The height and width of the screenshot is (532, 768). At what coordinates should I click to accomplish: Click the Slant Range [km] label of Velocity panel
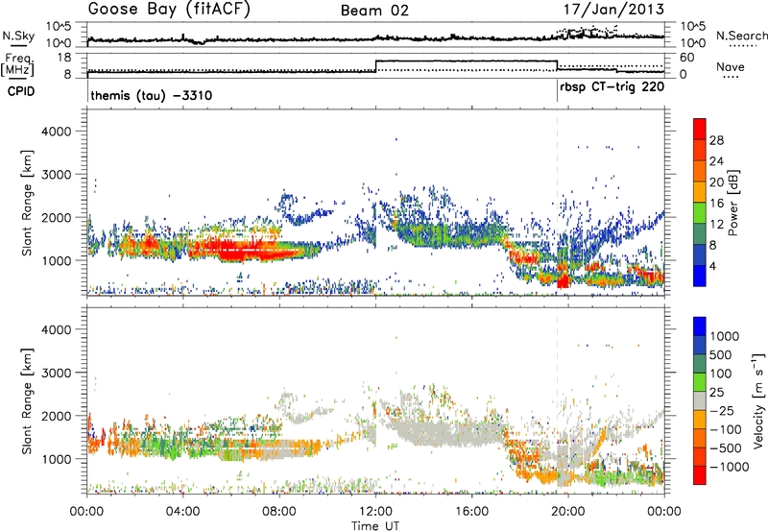(x=27, y=400)
